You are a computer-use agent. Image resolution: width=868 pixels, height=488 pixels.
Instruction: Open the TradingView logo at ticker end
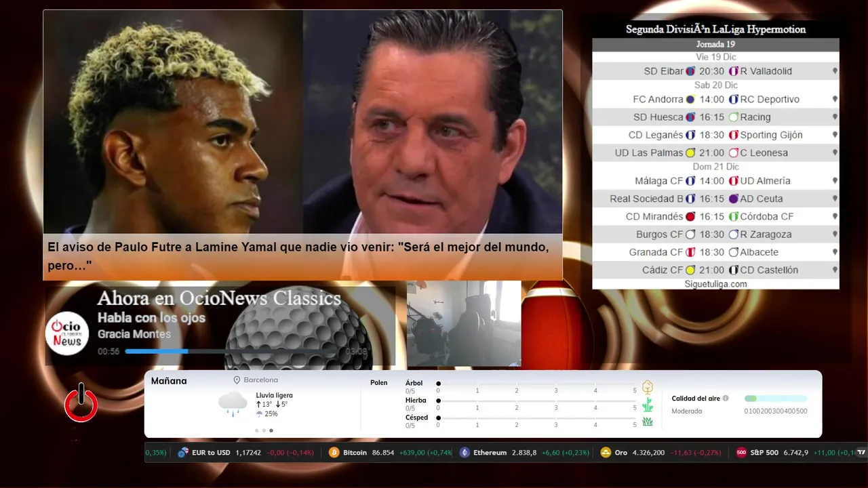[x=861, y=452]
